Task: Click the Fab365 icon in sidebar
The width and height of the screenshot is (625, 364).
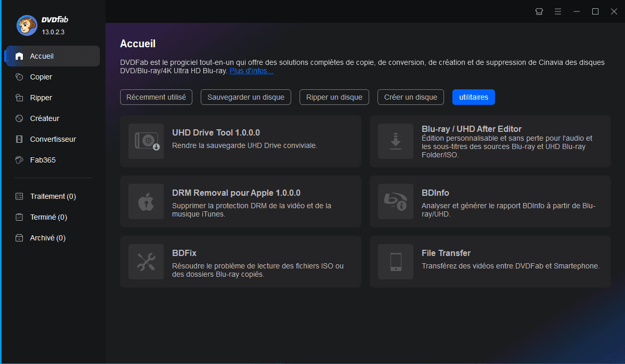Action: [19, 160]
